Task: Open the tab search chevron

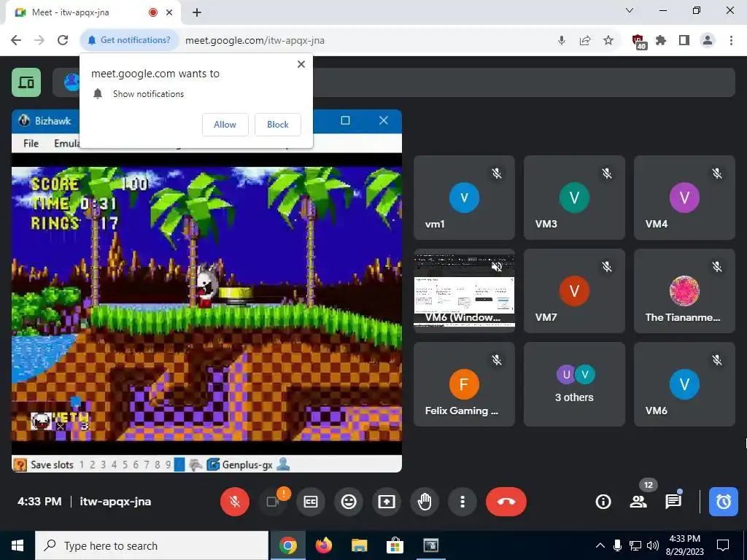Action: click(x=630, y=10)
